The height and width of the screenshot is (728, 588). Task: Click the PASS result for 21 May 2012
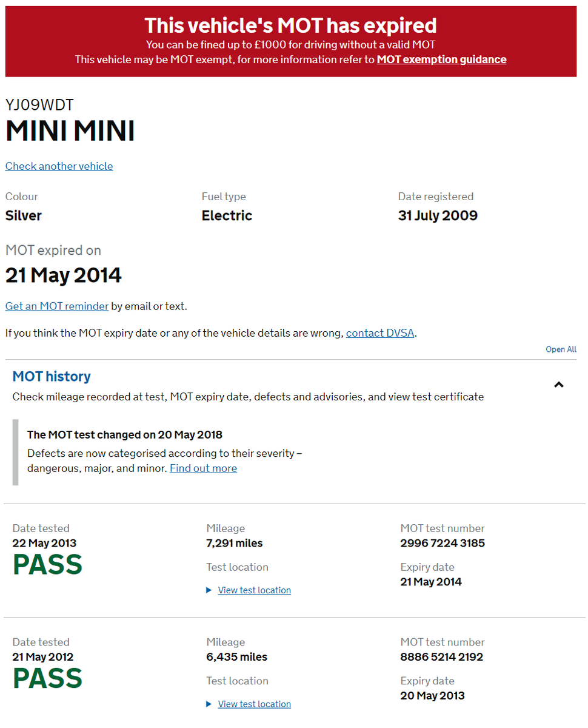tap(47, 679)
